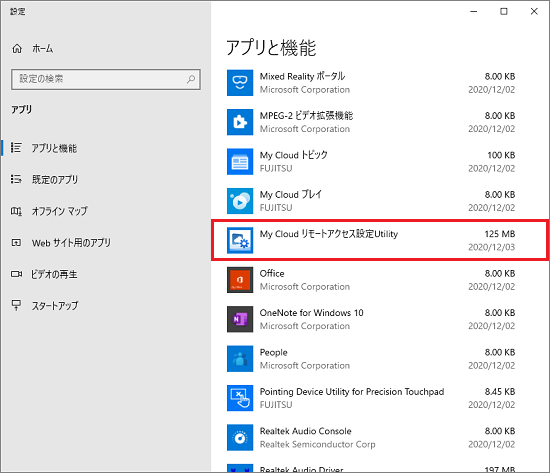Screen dimensions: 550x473
Task: Click the 100 KB size value
Action: click(x=501, y=155)
